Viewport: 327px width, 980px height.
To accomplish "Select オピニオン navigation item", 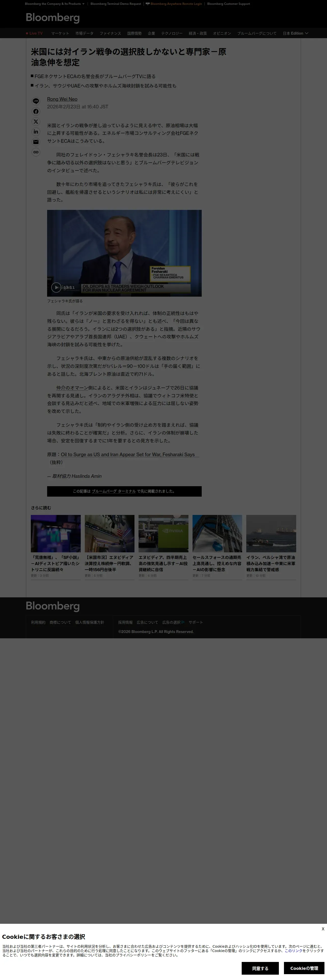I will click(222, 34).
